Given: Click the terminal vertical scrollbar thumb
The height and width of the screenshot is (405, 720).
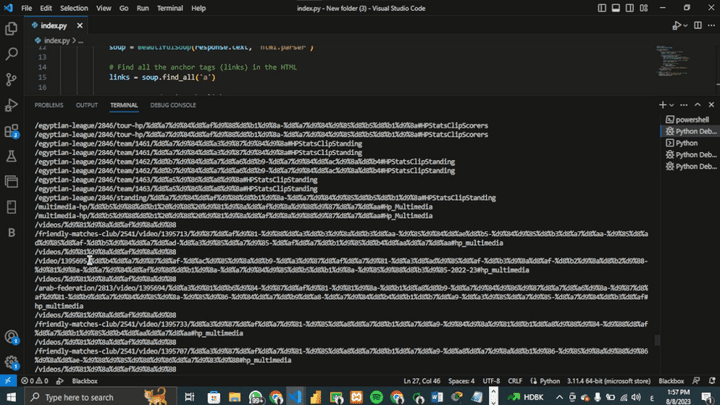Looking at the screenshot, I should 657,340.
